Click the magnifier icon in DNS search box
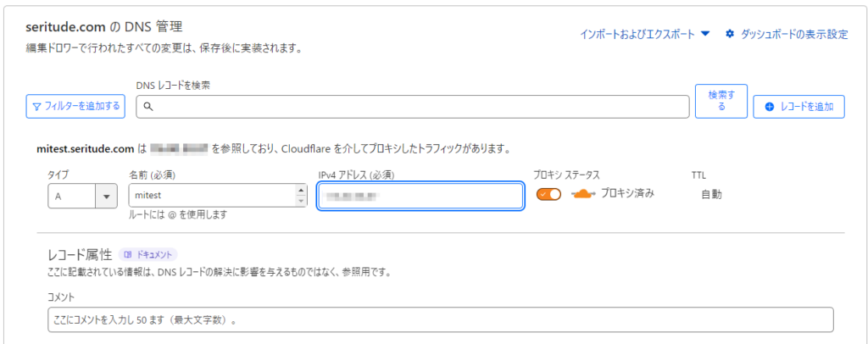The height and width of the screenshot is (344, 868). point(147,106)
